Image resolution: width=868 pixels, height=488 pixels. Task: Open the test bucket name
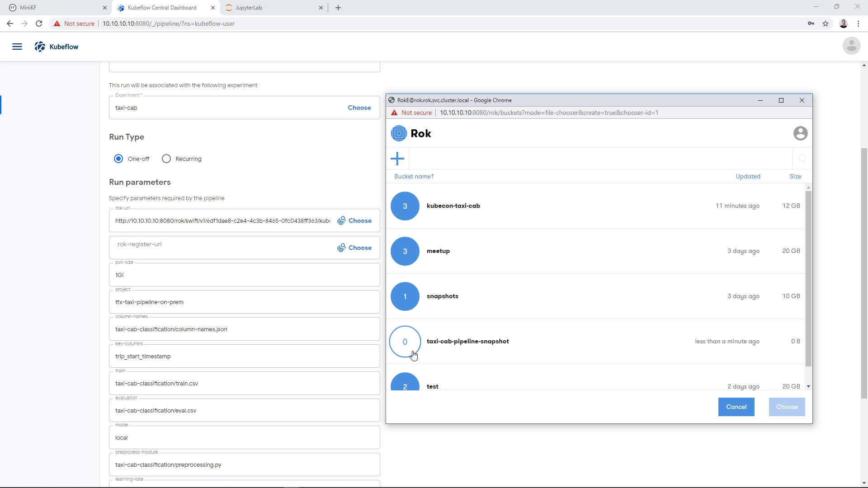[432, 386]
